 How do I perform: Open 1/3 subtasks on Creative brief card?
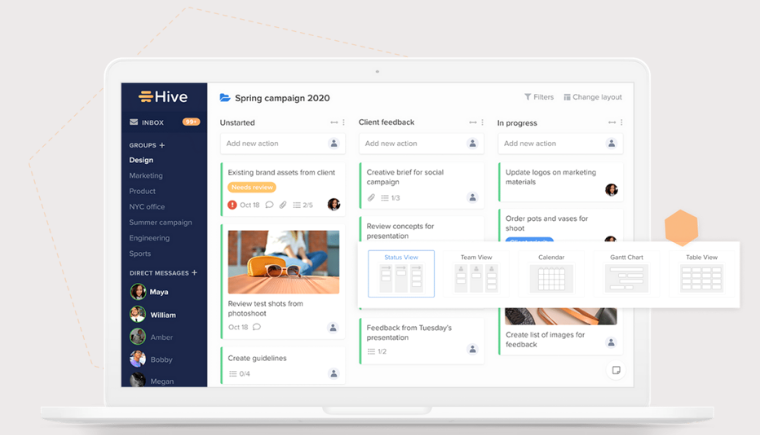tap(390, 198)
